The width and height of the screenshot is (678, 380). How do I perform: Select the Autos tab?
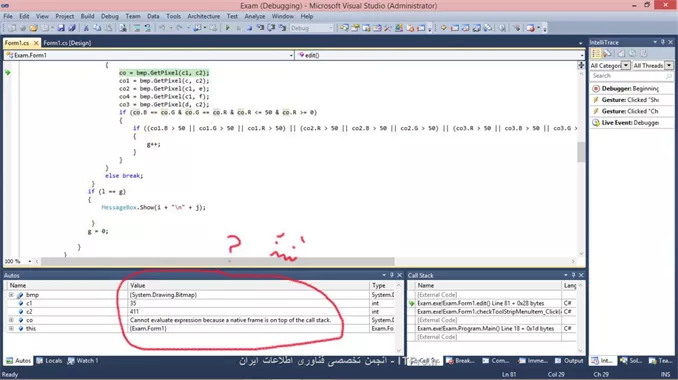click(18, 361)
